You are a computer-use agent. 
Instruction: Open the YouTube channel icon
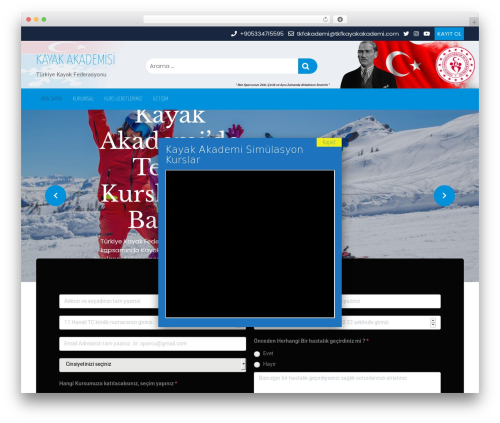pos(427,34)
